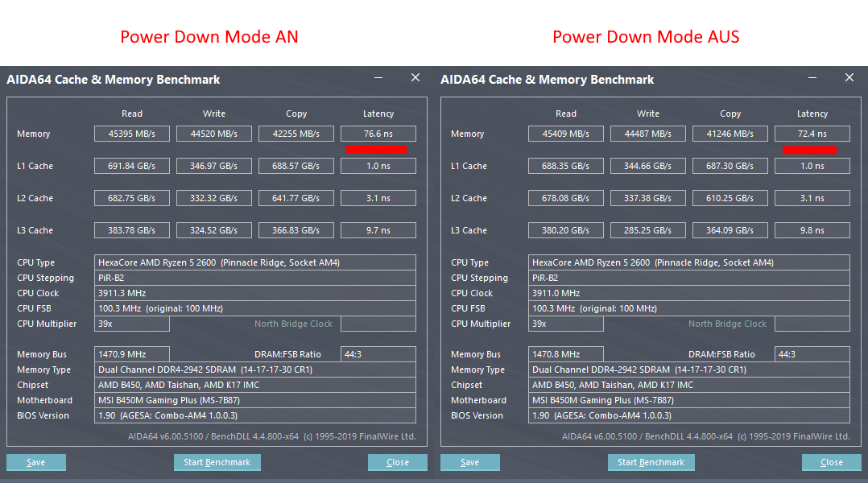Click the 3911.0 MHz CPU Clock field
Viewport: 868px width, 483px height.
(x=689, y=293)
